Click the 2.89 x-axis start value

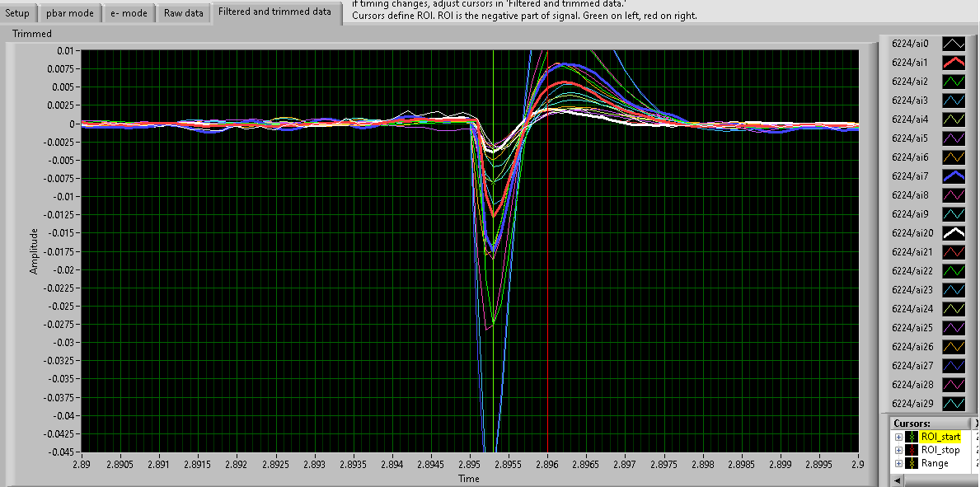[82, 465]
